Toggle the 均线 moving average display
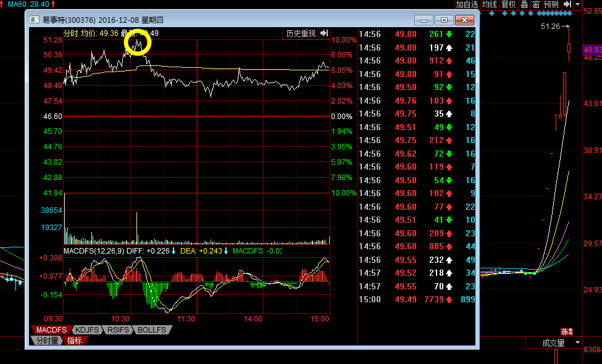 click(490, 4)
